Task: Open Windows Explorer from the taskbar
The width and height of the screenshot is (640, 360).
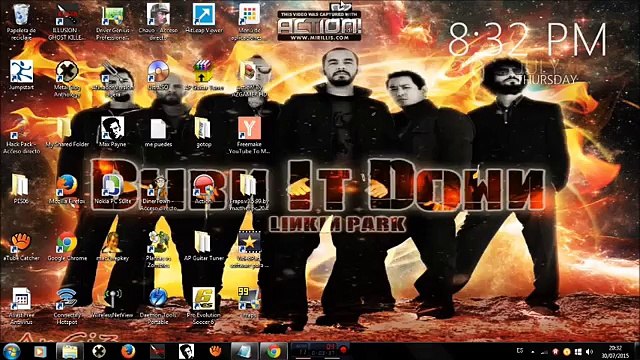Action: click(70, 351)
